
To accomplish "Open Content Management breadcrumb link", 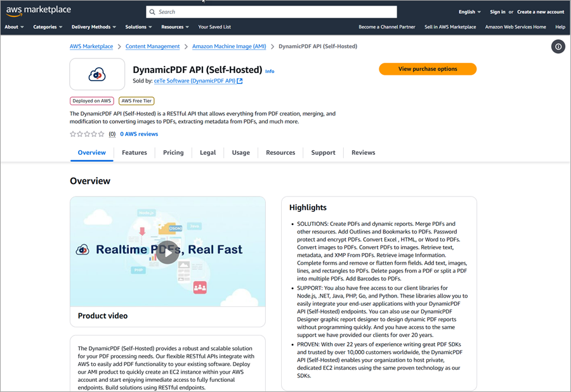I will pos(152,46).
